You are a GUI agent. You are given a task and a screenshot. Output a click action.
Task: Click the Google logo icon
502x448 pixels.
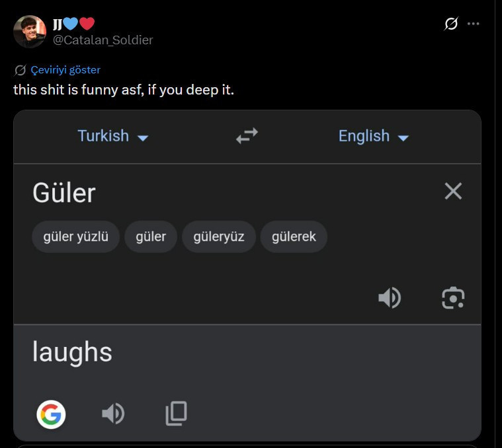[x=51, y=414]
